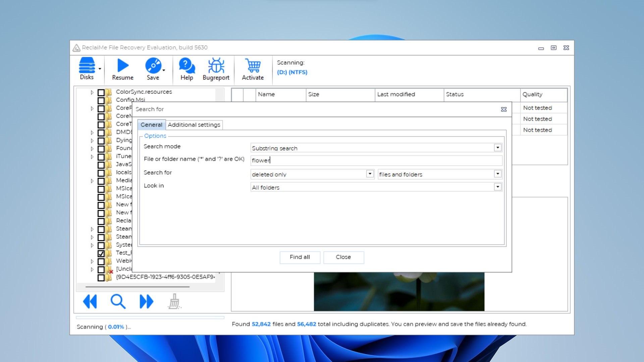This screenshot has width=644, height=362.
Task: Check the ColorSync.resources folder checkbox
Action: pos(101,92)
